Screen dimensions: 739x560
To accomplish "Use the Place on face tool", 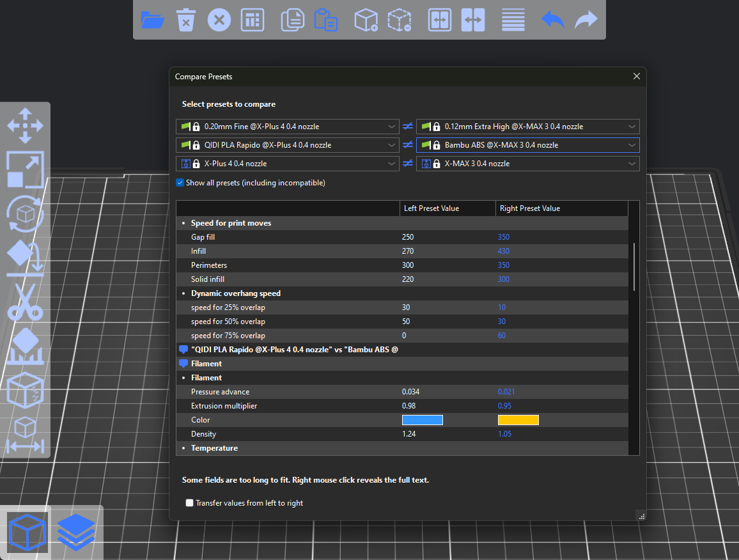I will coord(26,256).
